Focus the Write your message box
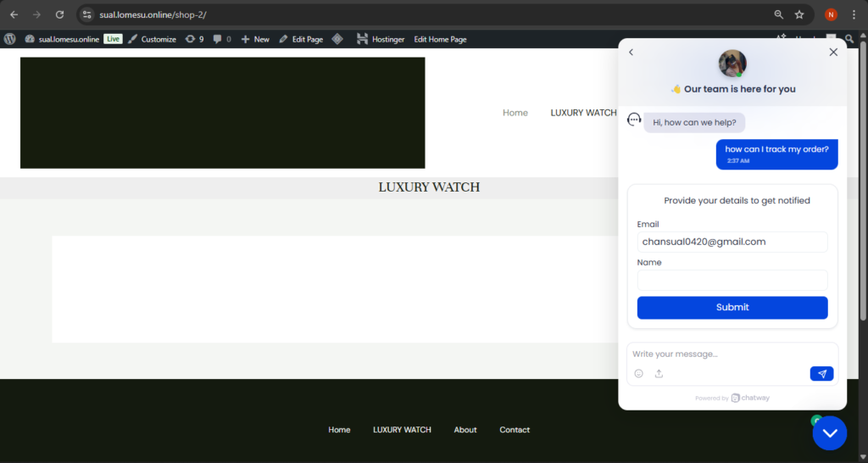 [x=732, y=354]
